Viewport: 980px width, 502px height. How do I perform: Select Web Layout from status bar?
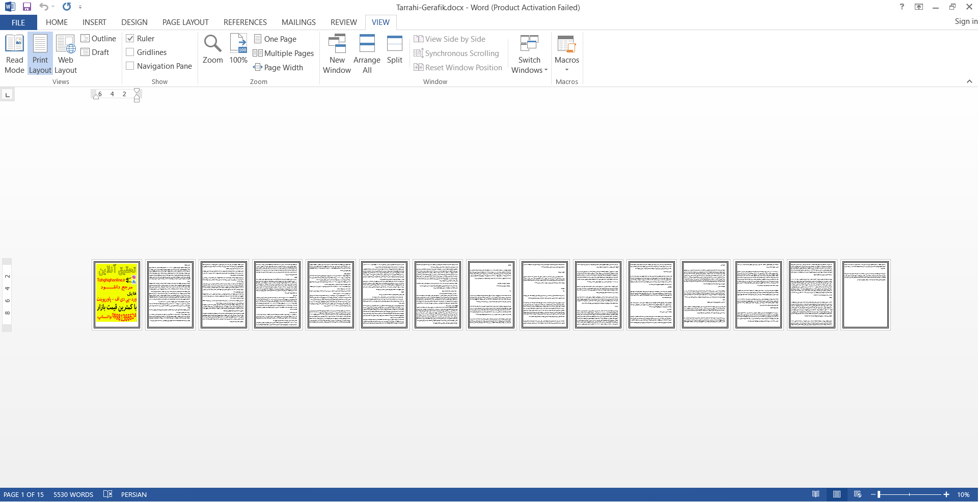tap(857, 494)
